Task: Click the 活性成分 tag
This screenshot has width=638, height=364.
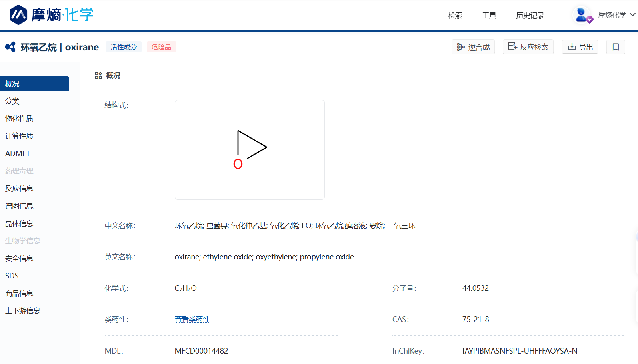Action: (x=124, y=47)
